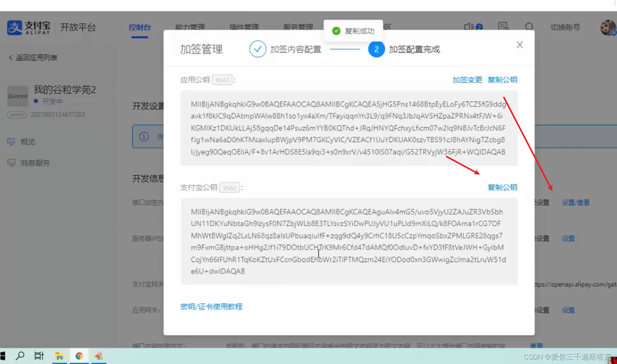Open 能力管理 menu
Image resolution: width=617 pixels, height=364 pixels.
pos(190,27)
